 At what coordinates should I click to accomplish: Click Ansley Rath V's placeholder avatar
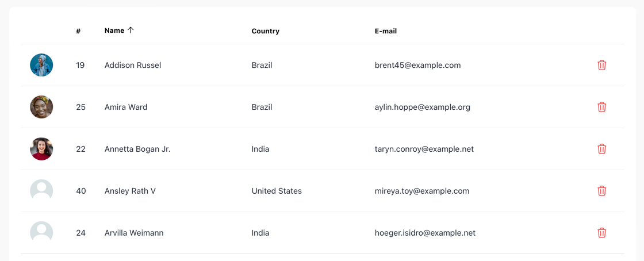(x=41, y=191)
